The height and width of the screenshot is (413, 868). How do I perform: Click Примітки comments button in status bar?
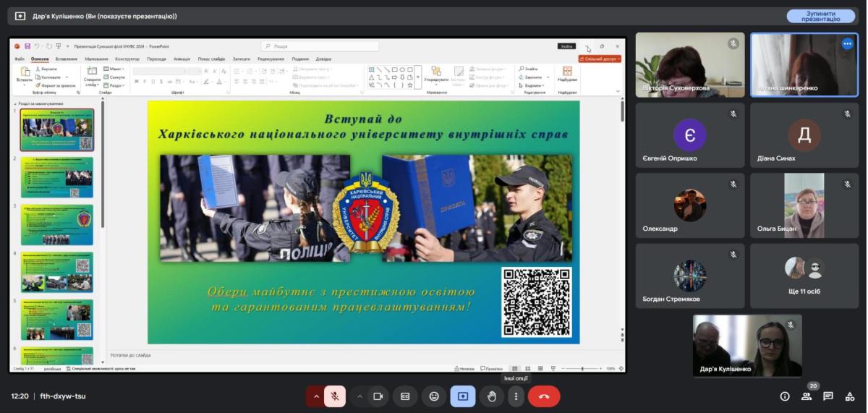(x=491, y=368)
